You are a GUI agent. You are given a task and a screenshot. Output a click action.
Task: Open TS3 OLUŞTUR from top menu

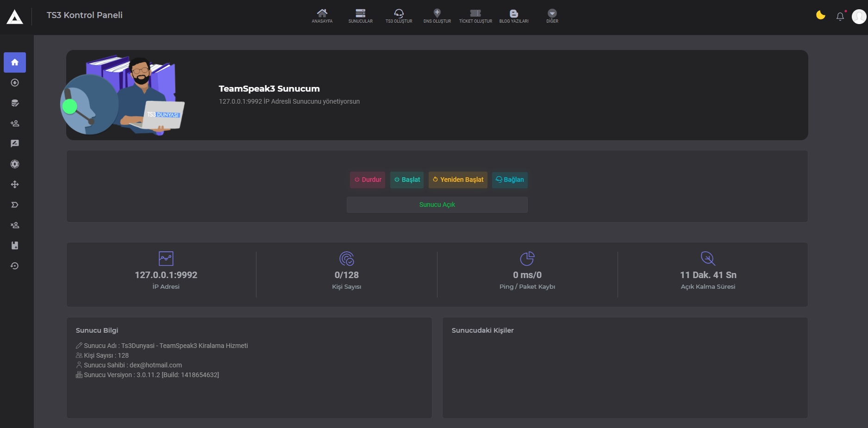[x=399, y=16]
